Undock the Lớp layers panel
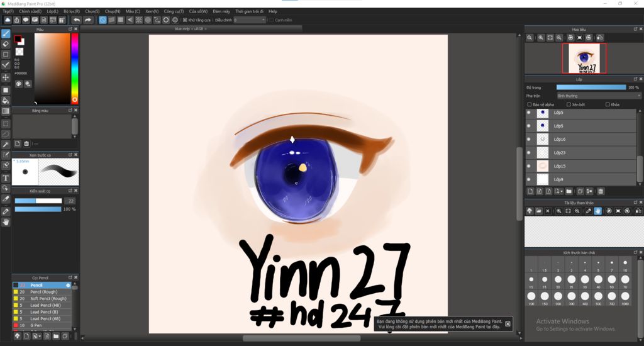Viewport: 644px width, 346px height. pos(635,79)
